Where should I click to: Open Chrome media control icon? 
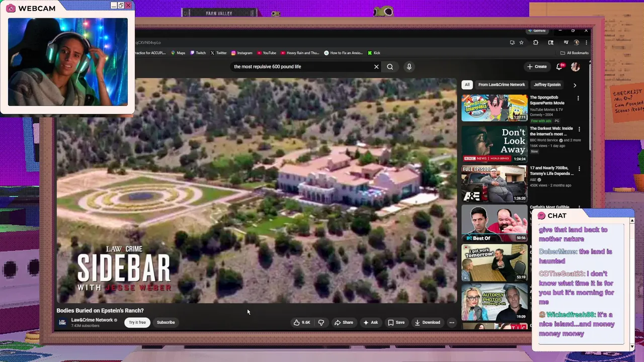[566, 42]
